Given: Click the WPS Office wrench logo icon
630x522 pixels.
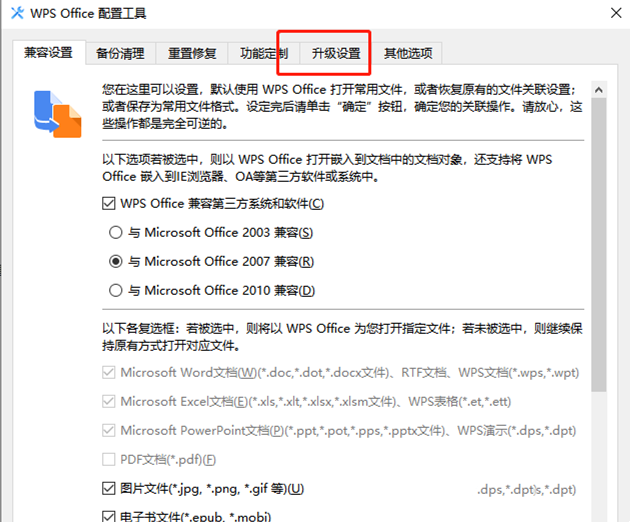Looking at the screenshot, I should point(17,13).
